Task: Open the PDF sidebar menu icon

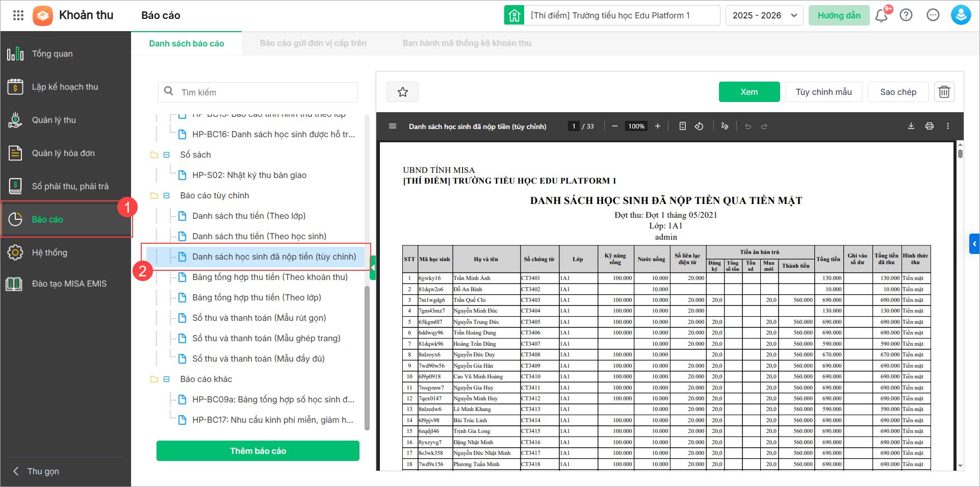Action: [x=393, y=126]
